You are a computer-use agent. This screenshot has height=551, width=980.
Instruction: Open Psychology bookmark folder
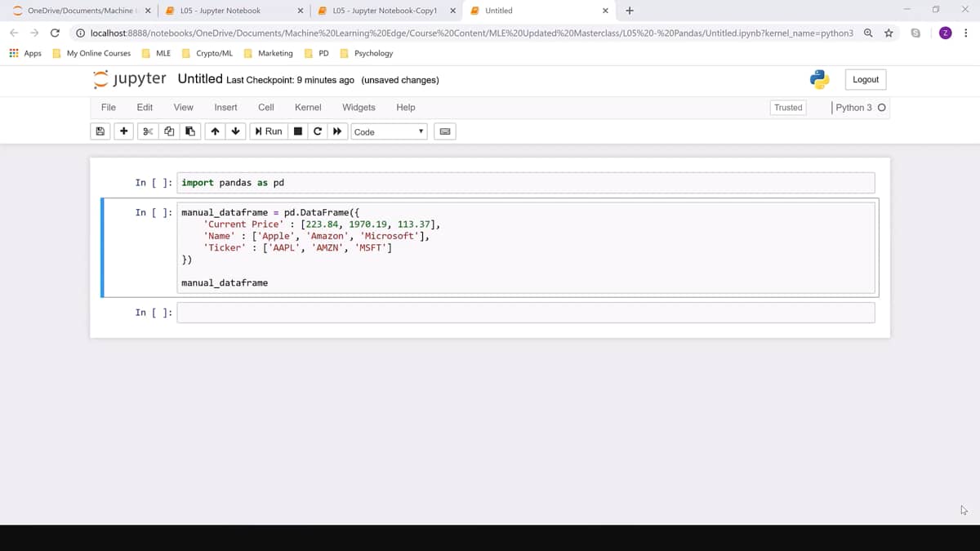(367, 53)
